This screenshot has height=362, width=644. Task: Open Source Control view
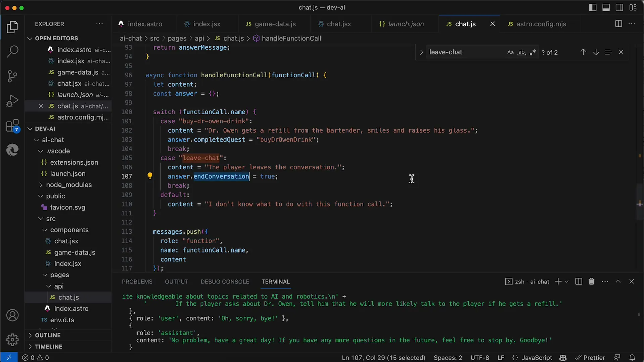pyautogui.click(x=12, y=76)
